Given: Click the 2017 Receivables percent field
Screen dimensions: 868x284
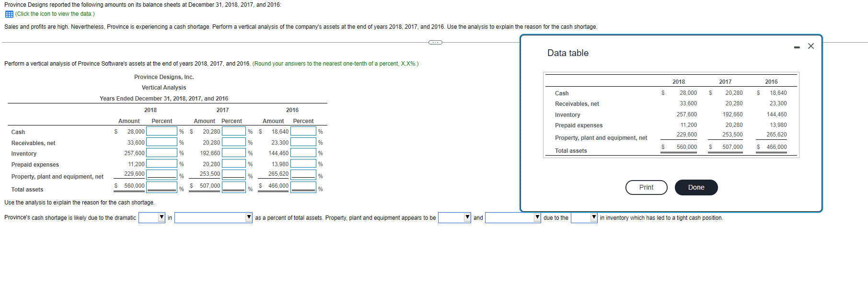Looking at the screenshot, I should point(234,142).
